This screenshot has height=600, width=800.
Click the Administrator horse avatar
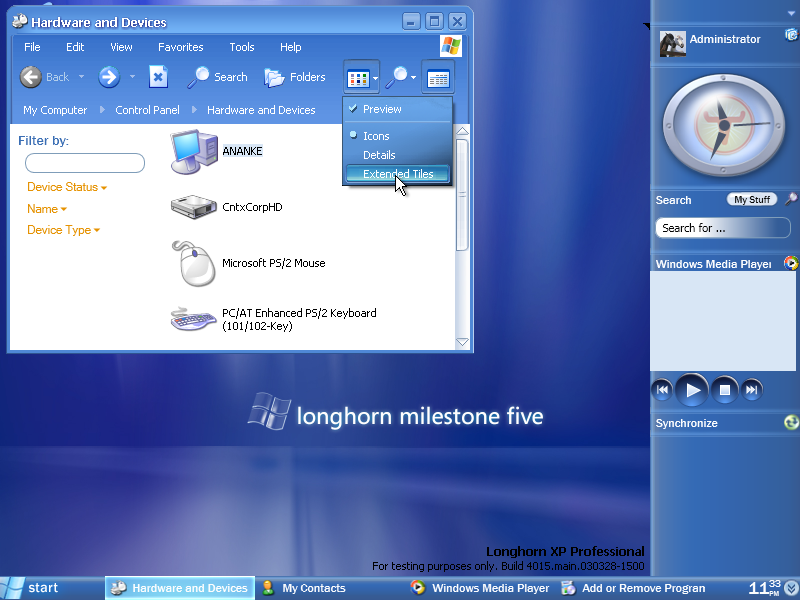[672, 44]
